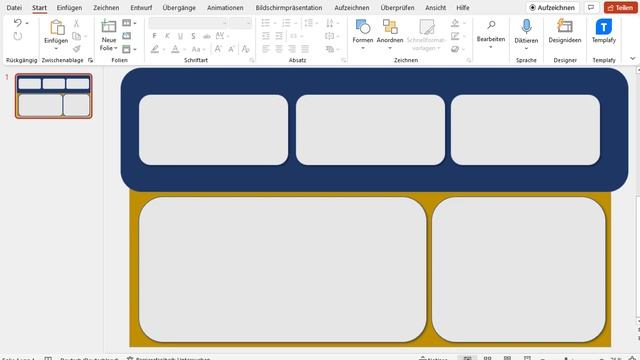This screenshot has width=640, height=360.
Task: Open the Überprüfen tab
Action: tap(397, 8)
